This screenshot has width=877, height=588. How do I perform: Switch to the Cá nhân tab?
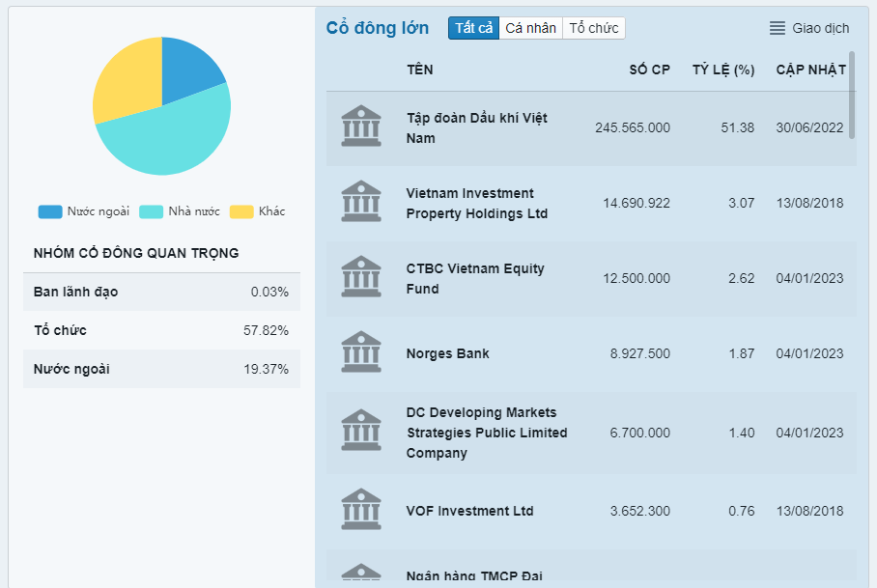click(x=531, y=28)
